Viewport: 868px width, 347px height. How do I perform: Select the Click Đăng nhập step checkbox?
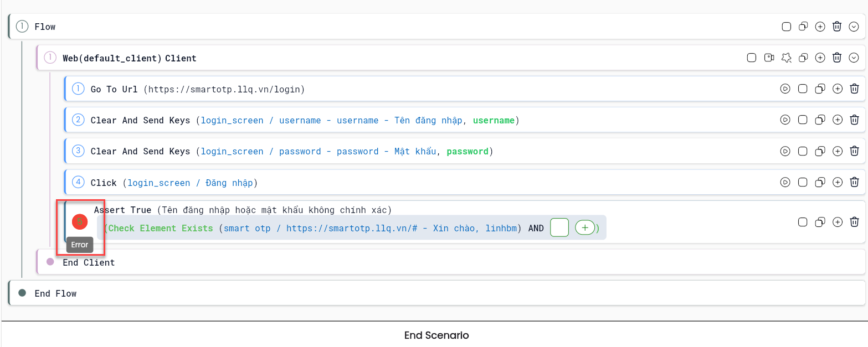[x=803, y=182]
